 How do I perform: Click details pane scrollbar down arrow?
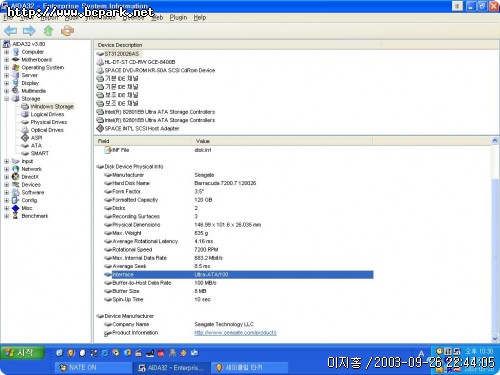(x=495, y=339)
